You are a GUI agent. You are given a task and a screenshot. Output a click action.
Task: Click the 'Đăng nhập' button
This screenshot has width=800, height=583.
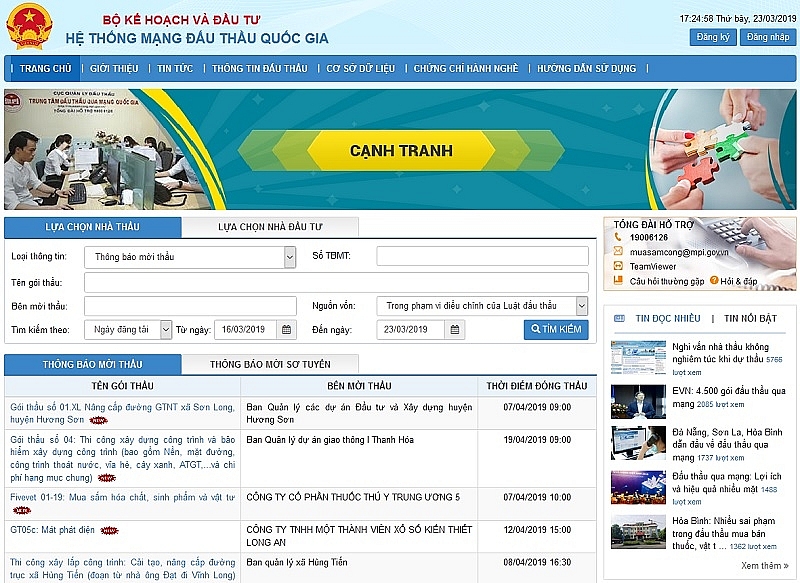click(768, 37)
